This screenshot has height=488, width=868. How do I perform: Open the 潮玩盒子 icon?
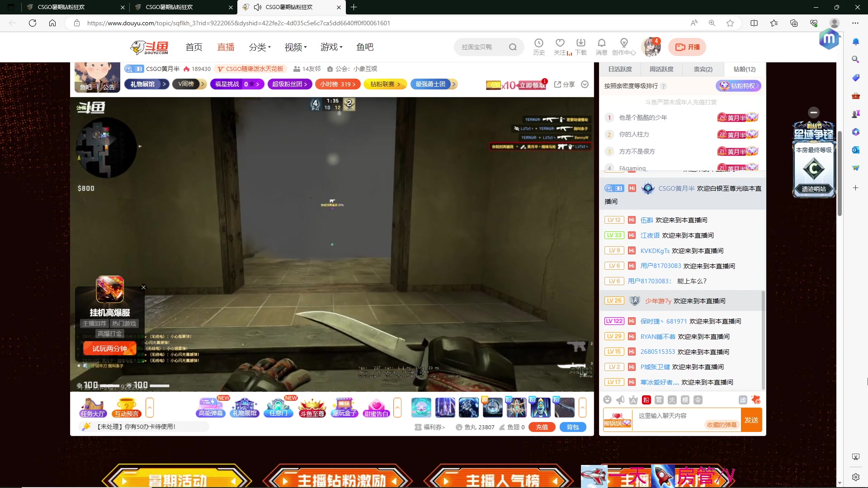pyautogui.click(x=344, y=408)
